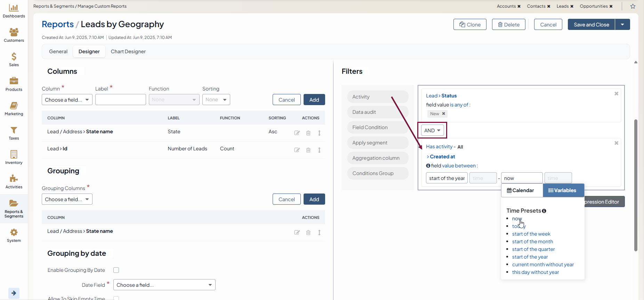
Task: Click the favorite star icon
Action: pyautogui.click(x=633, y=6)
